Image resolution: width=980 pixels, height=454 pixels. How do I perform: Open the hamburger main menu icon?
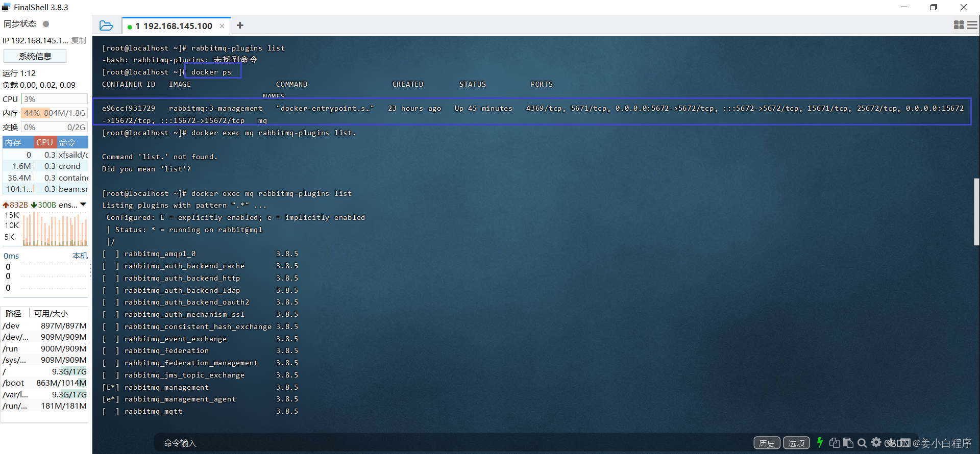point(972,25)
